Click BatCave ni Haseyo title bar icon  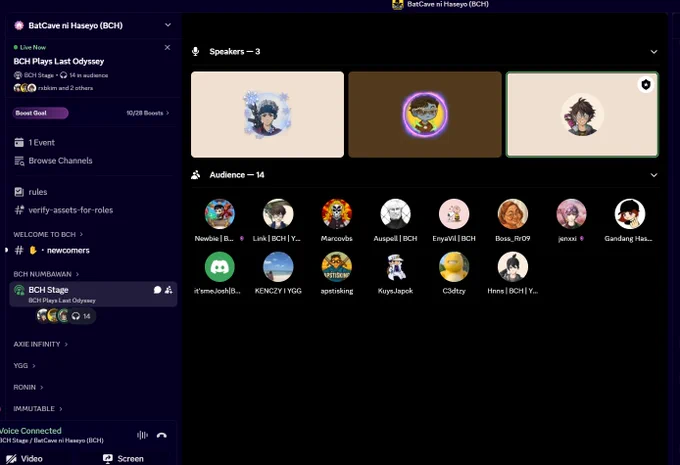(x=398, y=4)
